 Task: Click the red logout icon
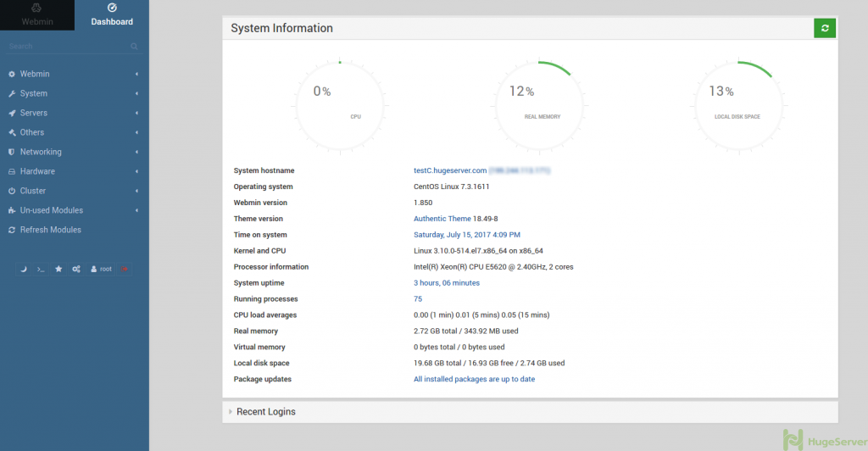point(125,269)
